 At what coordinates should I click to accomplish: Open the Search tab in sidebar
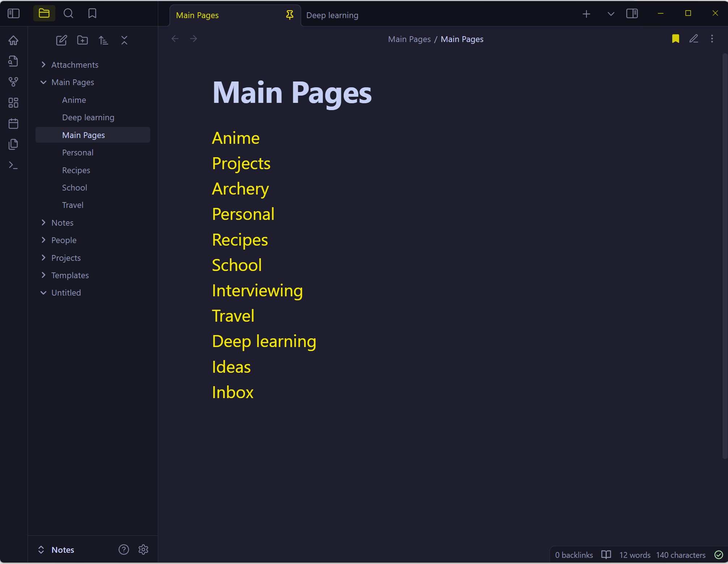click(68, 13)
